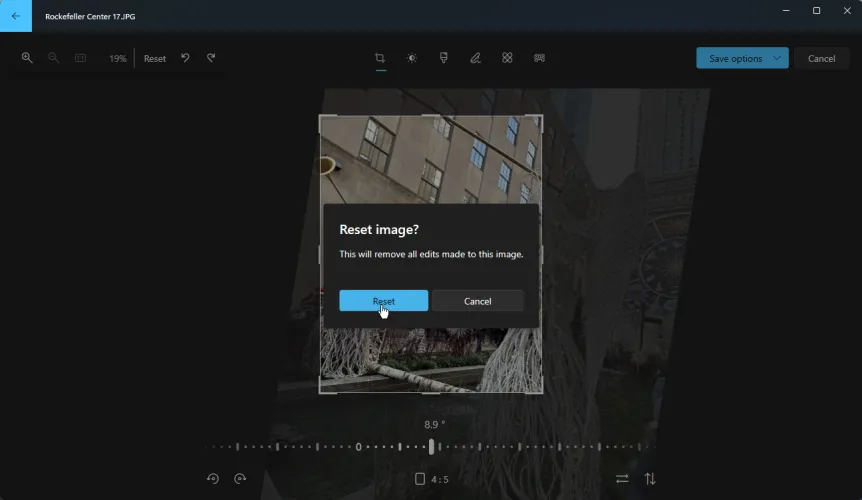Expand the Save options dropdown arrow
This screenshot has height=500, width=862.
777,58
